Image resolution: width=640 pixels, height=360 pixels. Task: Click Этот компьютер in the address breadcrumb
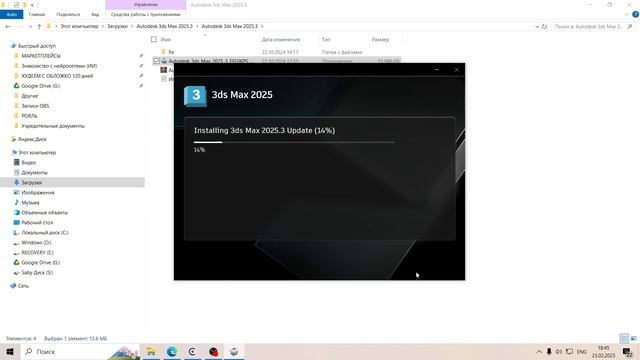point(80,26)
